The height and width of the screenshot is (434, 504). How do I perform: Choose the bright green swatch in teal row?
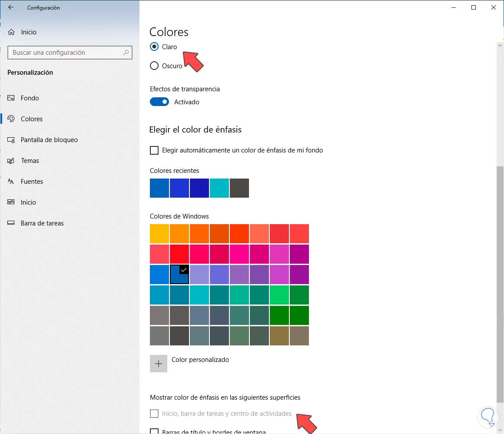279,295
